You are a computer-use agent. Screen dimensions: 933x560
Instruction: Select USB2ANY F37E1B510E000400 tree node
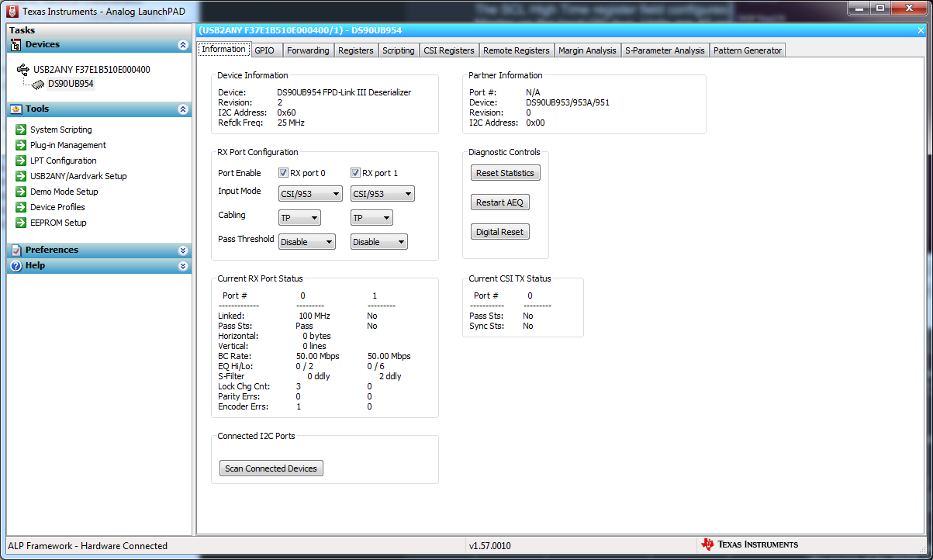click(x=92, y=69)
